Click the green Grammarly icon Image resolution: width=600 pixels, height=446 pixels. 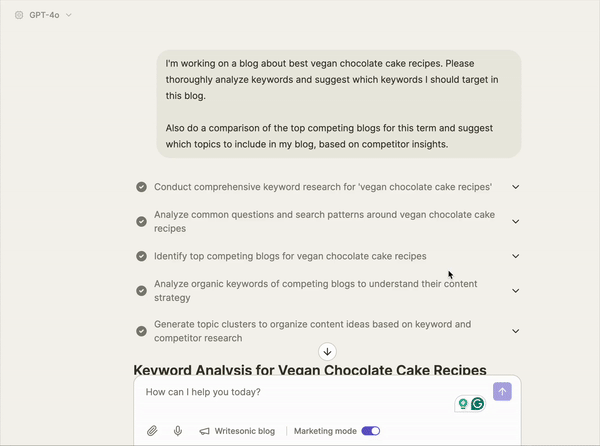478,404
